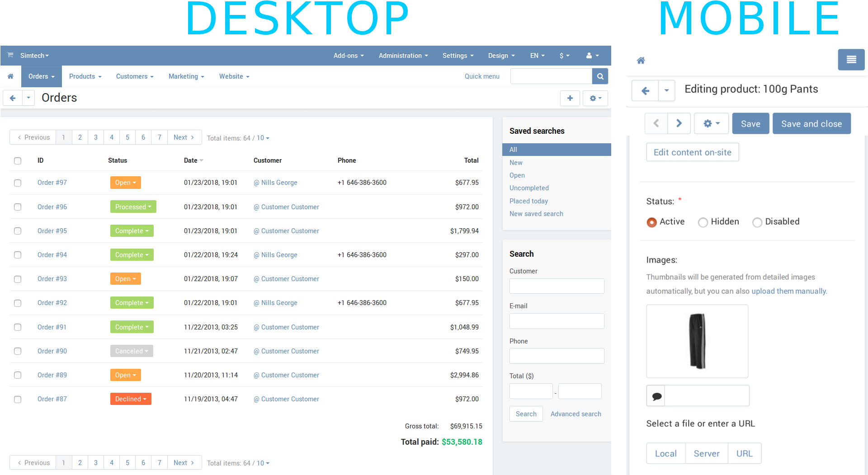Open the gear settings menu on Orders page
The width and height of the screenshot is (868, 475).
[x=595, y=98]
